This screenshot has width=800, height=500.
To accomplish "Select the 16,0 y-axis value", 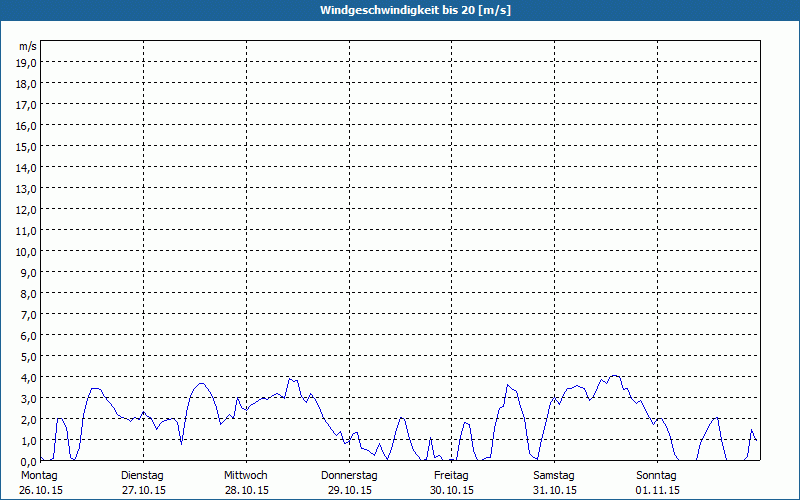I will (x=26, y=126).
